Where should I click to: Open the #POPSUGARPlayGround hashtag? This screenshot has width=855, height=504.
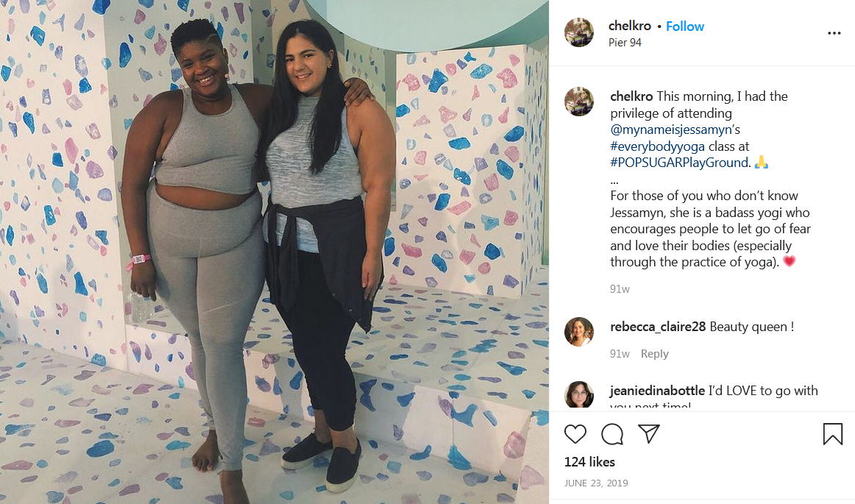[x=679, y=163]
